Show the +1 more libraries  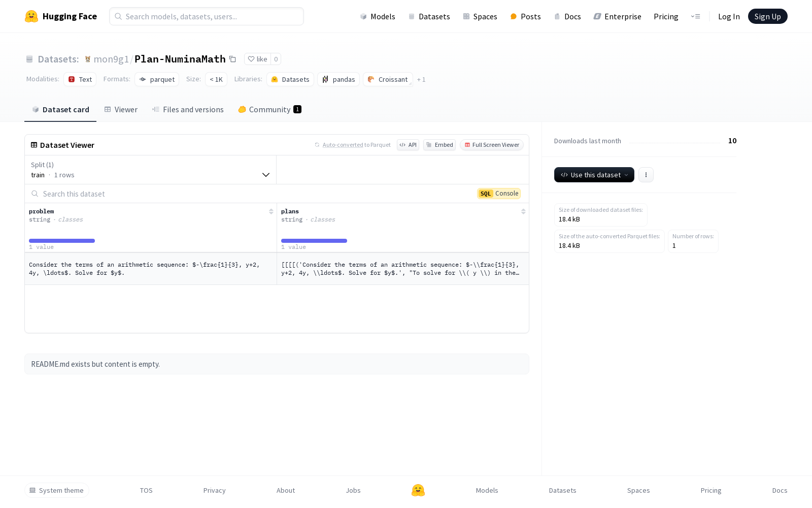(421, 79)
